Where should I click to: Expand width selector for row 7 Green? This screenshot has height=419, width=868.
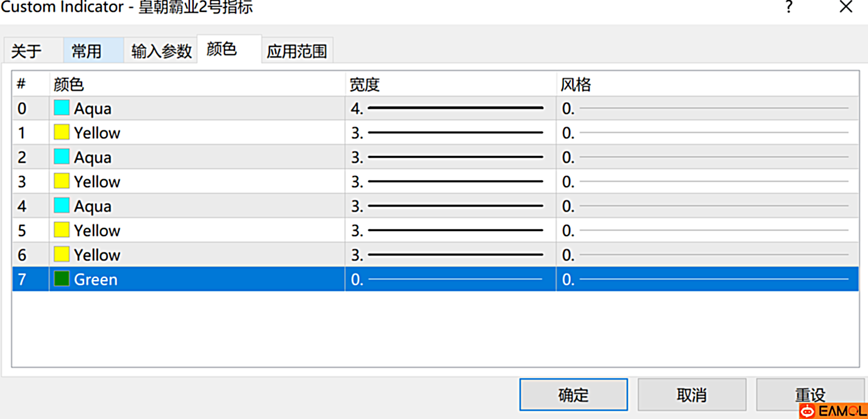point(449,279)
